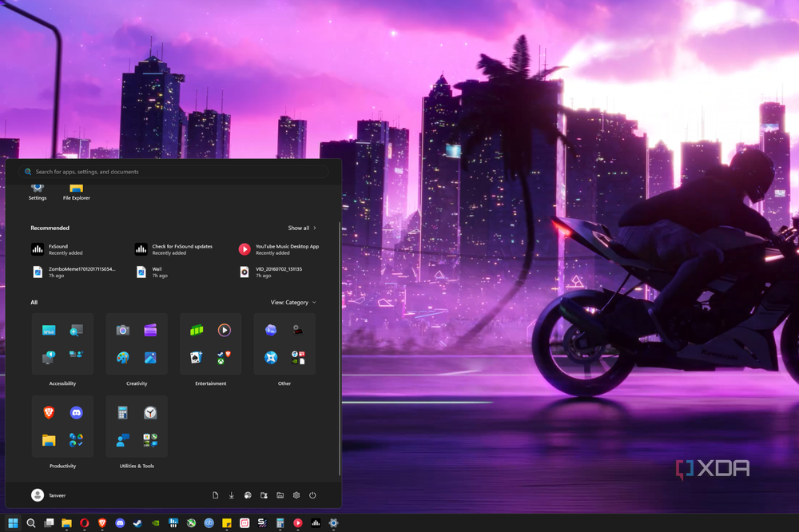
Task: Open Nvidia app from the taskbar
Action: pyautogui.click(x=156, y=523)
